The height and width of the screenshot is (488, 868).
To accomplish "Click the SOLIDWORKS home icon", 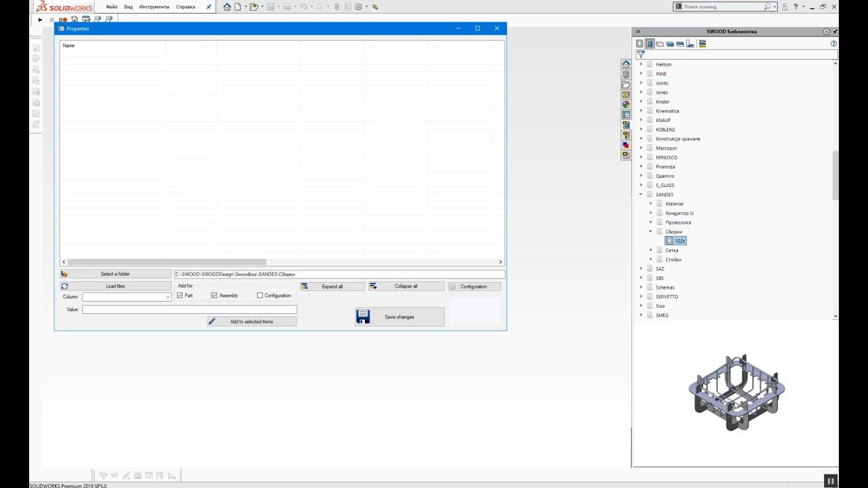I will 227,7.
